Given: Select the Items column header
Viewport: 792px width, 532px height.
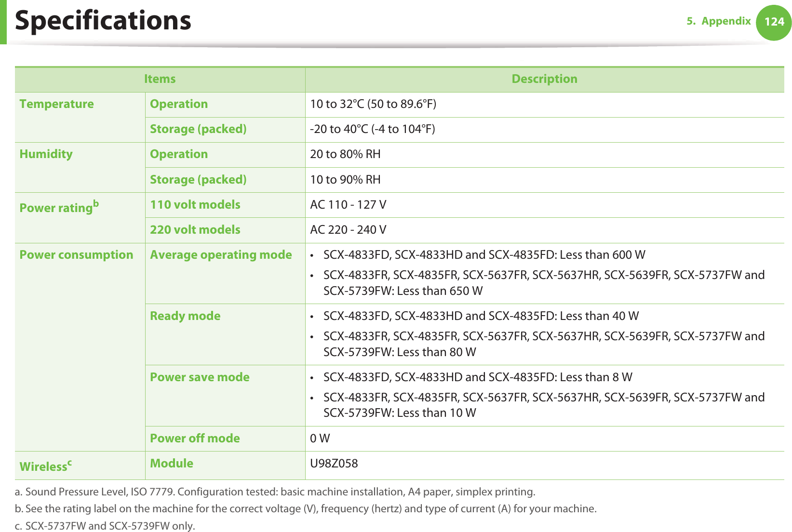Looking at the screenshot, I should point(160,79).
